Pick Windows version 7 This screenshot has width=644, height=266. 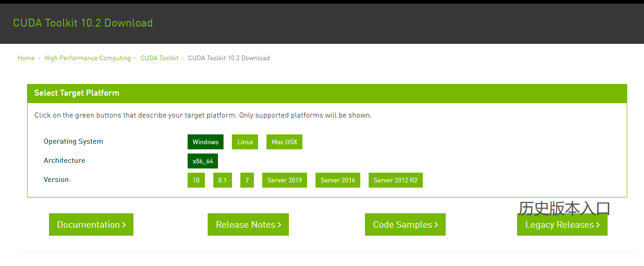(247, 180)
